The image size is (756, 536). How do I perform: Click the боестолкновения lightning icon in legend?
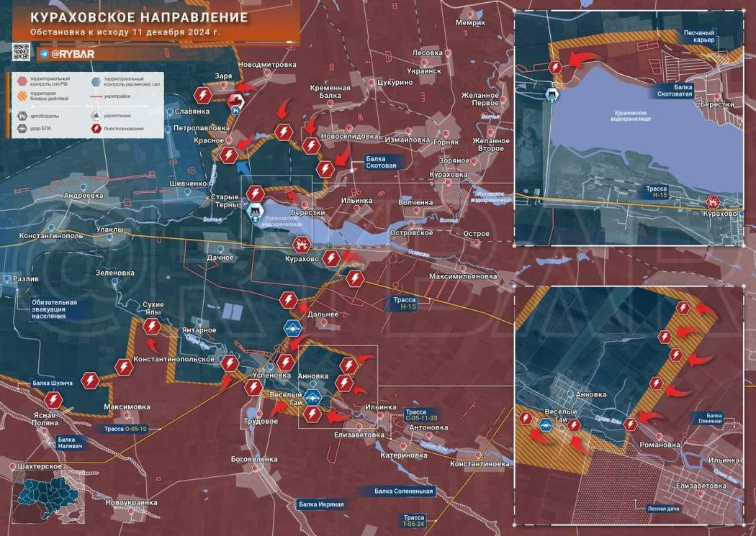(96, 130)
